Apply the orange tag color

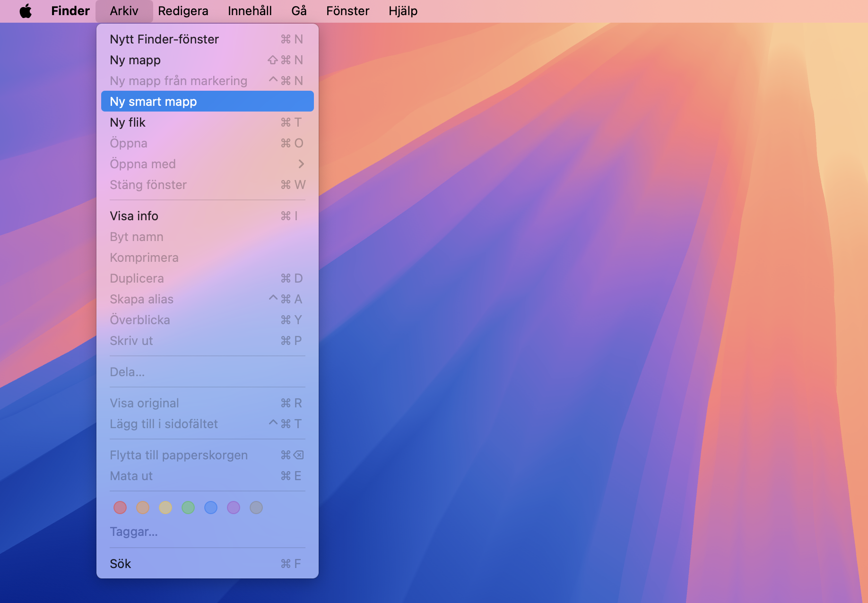pyautogui.click(x=143, y=508)
